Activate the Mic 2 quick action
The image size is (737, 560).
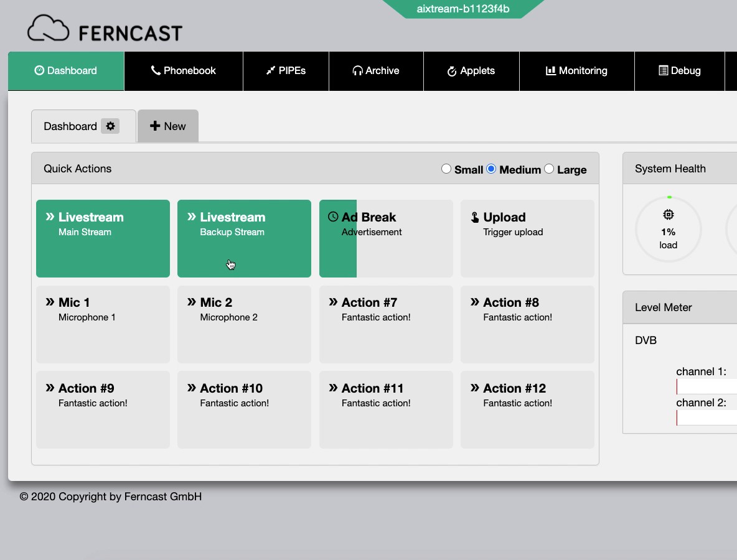244,324
